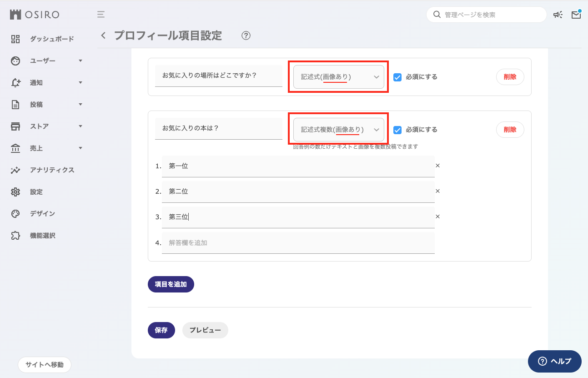This screenshot has height=378, width=588.
Task: Click the hamburger menu icon to collapse sidebar
Action: click(101, 15)
